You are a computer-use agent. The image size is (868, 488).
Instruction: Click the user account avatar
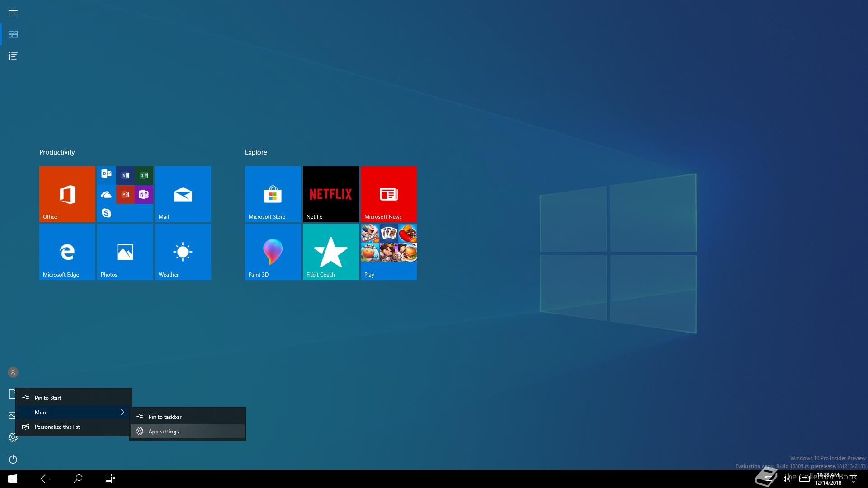pos(13,372)
